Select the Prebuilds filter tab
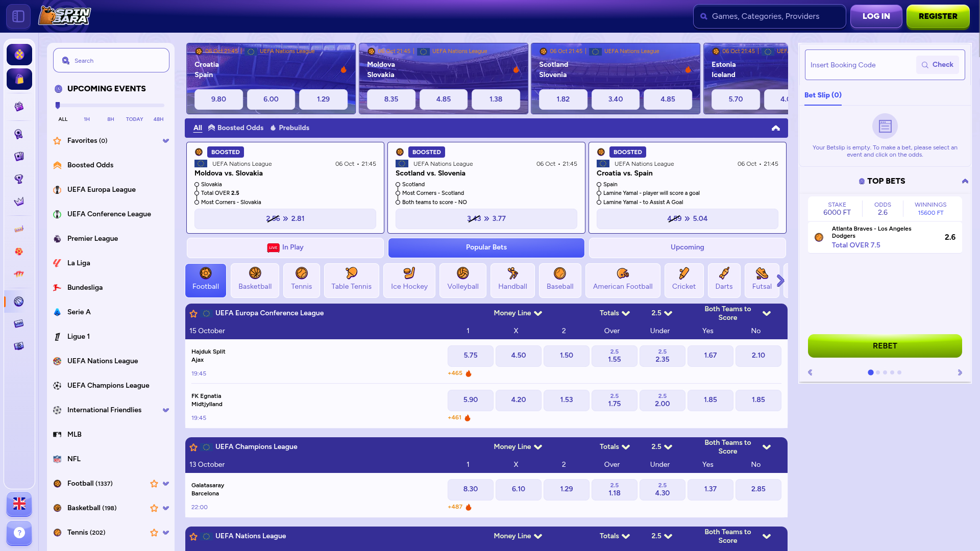980x551 pixels. 289,128
